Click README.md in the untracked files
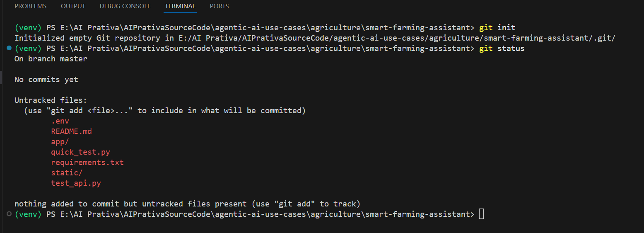The height and width of the screenshot is (233, 644). tap(71, 131)
